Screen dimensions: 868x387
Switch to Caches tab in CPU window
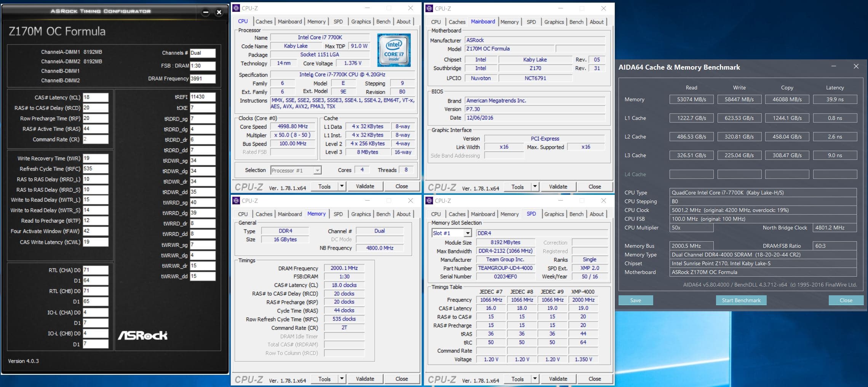point(264,22)
